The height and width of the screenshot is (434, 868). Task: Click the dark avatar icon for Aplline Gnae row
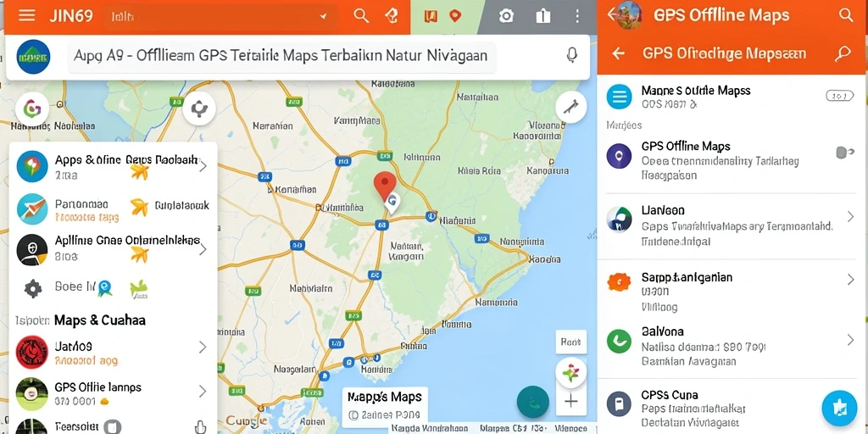click(32, 250)
